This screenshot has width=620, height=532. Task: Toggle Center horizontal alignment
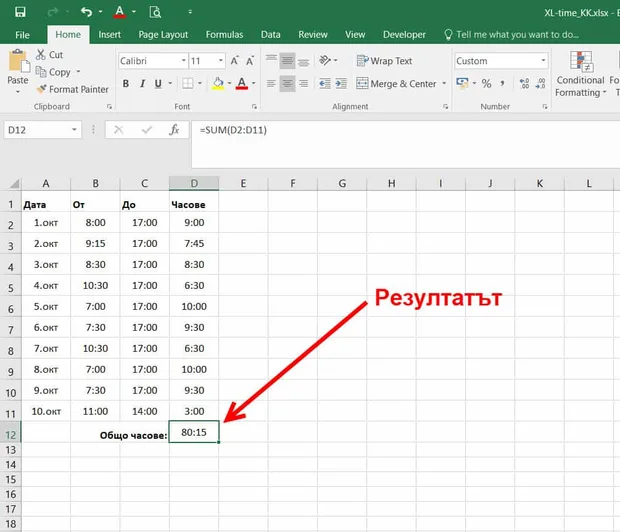coord(287,83)
